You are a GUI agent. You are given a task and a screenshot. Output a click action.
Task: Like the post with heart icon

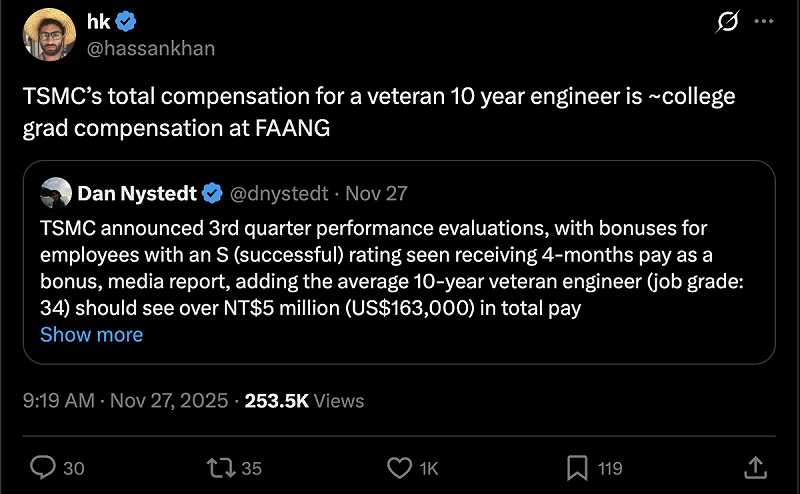pyautogui.click(x=399, y=467)
